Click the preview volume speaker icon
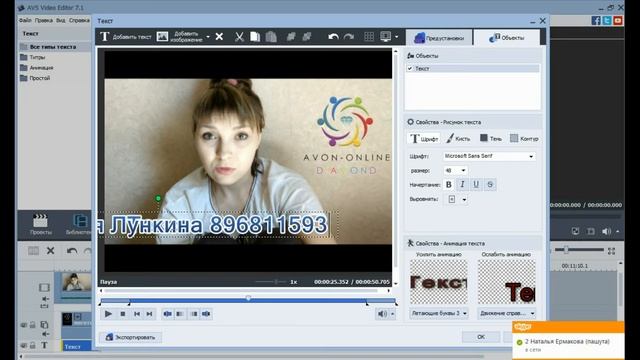 [x=382, y=314]
